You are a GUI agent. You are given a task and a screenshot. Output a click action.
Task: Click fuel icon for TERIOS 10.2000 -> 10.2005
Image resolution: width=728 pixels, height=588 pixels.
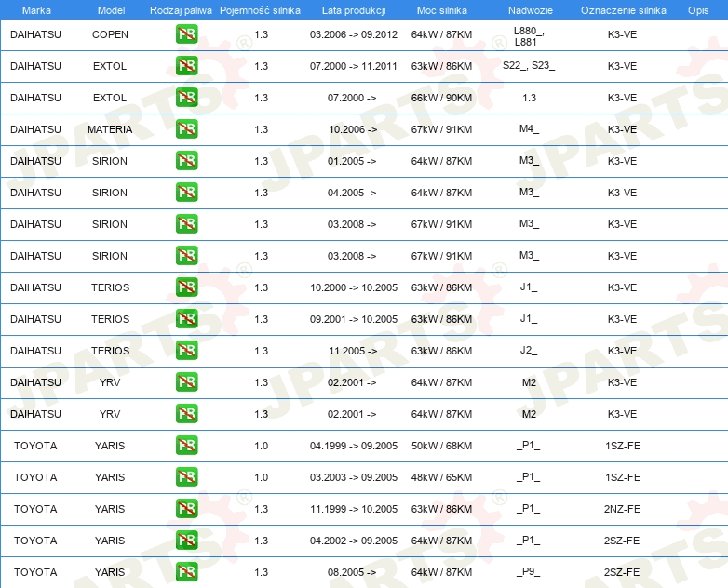pyautogui.click(x=186, y=287)
